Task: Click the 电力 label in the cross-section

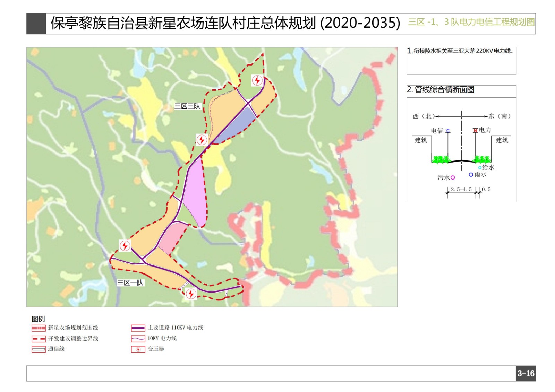Action: click(x=485, y=130)
